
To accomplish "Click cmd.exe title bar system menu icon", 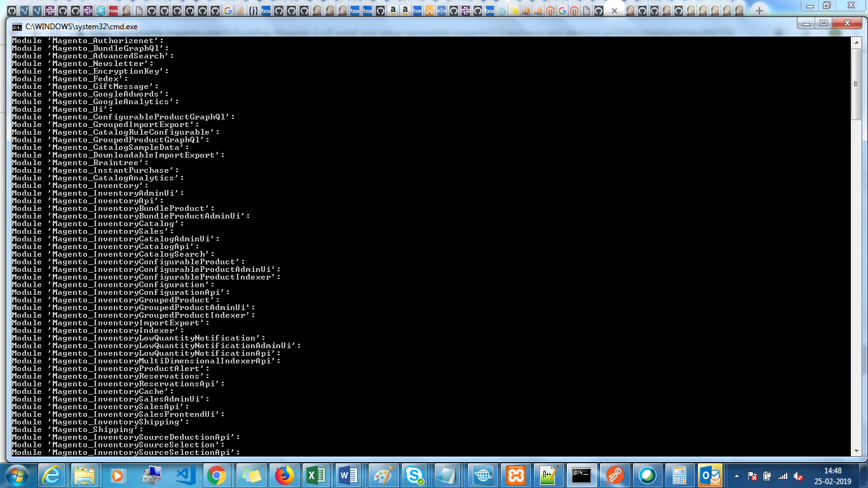I will (x=17, y=27).
